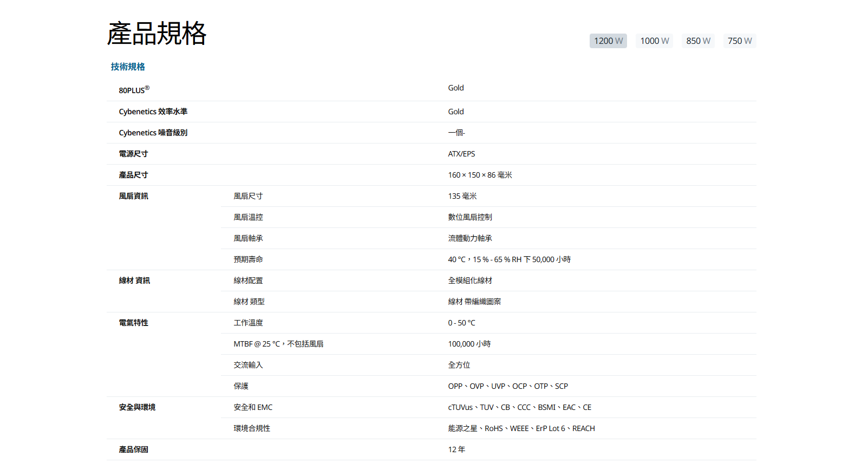This screenshot has height=476, width=868.
Task: Click the OPP, OVP, UVP protection list
Action: pyautogui.click(x=507, y=386)
